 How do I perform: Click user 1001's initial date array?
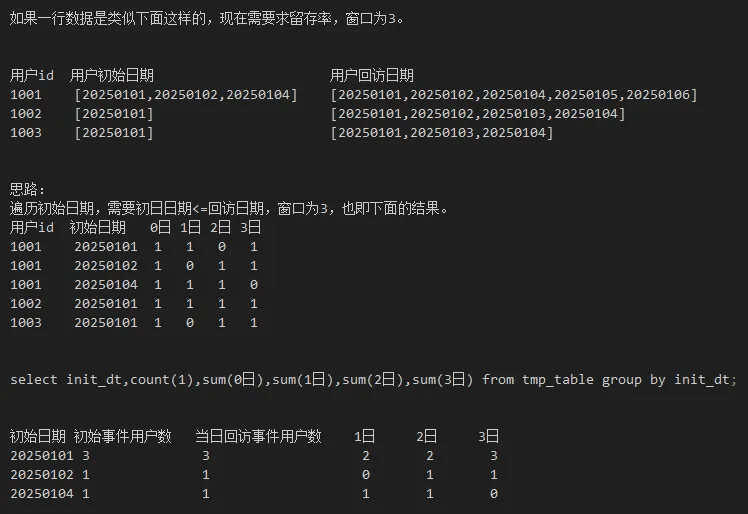[x=186, y=94]
